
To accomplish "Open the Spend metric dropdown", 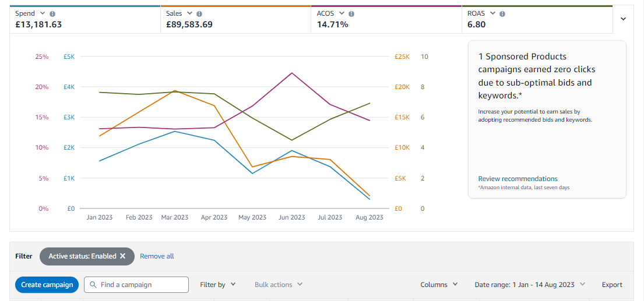I will tap(43, 13).
